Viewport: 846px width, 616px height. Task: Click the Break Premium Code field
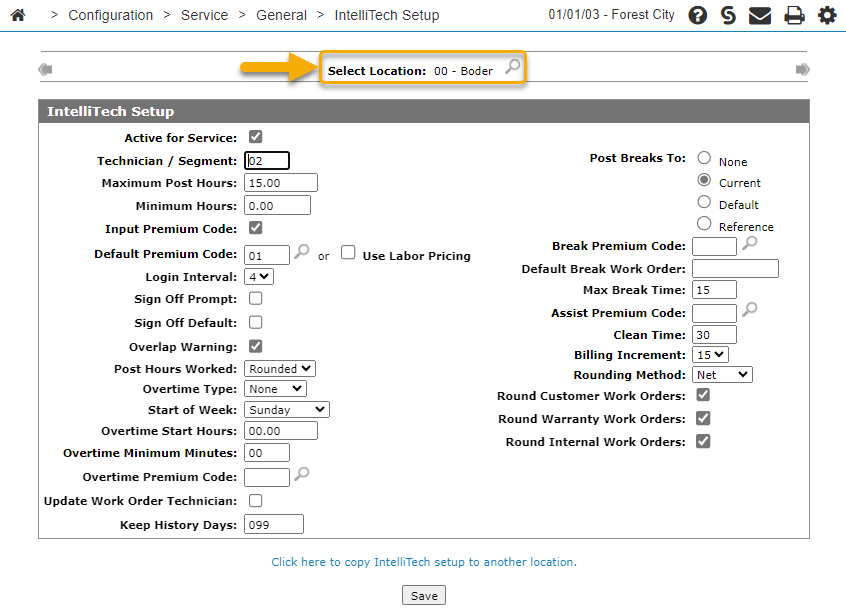point(714,247)
